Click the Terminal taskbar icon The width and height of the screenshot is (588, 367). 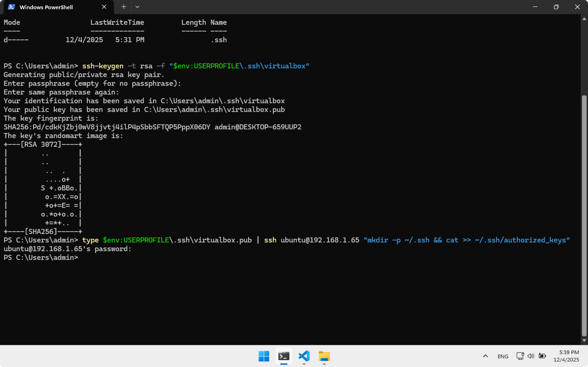point(284,356)
